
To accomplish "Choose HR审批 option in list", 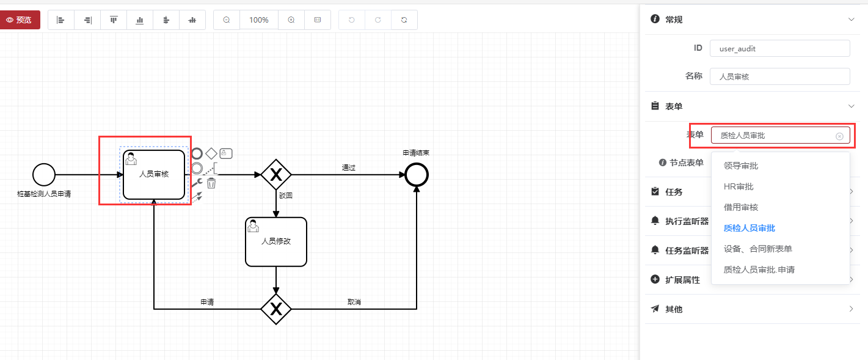I will coord(738,186).
